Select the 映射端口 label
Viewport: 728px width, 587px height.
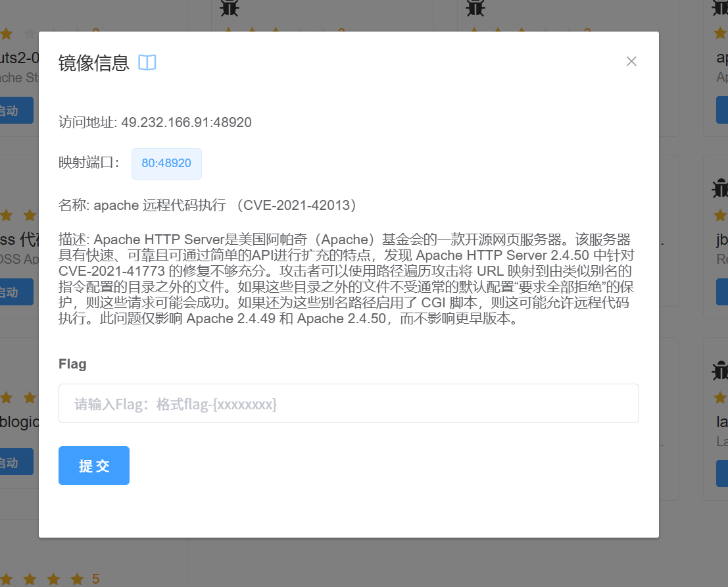(x=89, y=163)
